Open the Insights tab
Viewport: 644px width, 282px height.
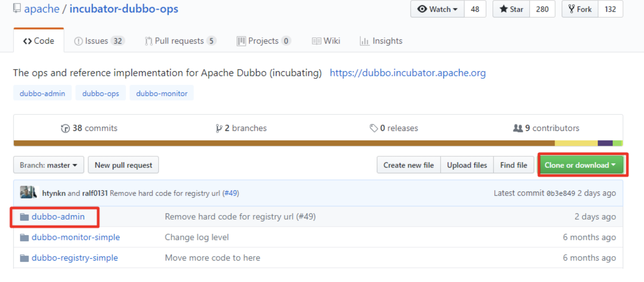point(381,41)
